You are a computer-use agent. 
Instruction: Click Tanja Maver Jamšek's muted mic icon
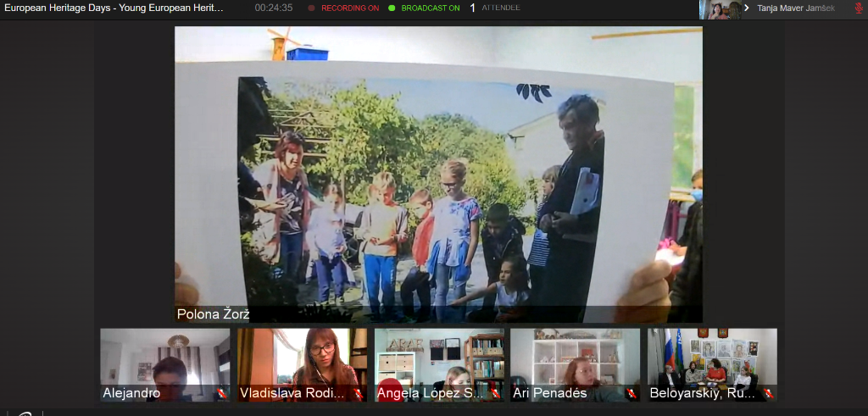click(x=859, y=8)
